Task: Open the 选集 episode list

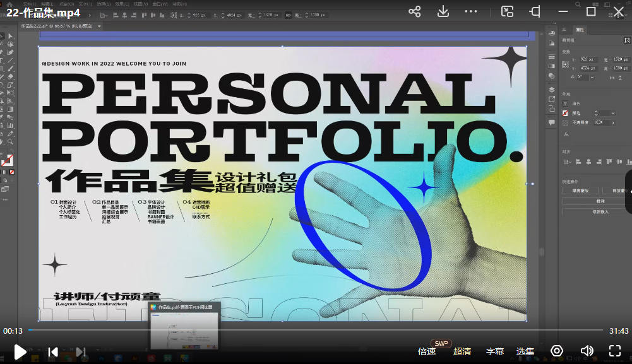Action: (525, 351)
